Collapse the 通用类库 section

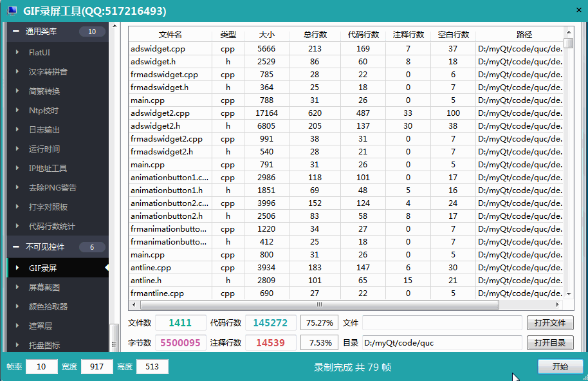(x=16, y=32)
